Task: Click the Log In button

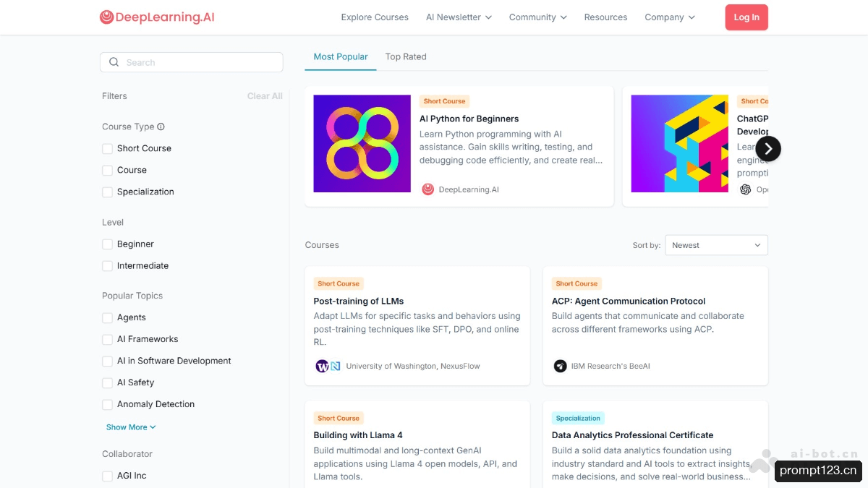Action: point(746,17)
